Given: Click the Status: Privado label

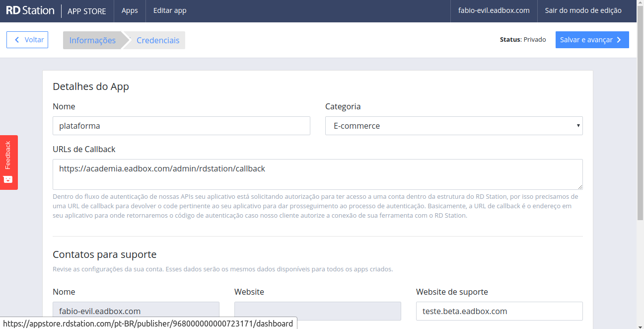Looking at the screenshot, I should [x=523, y=40].
